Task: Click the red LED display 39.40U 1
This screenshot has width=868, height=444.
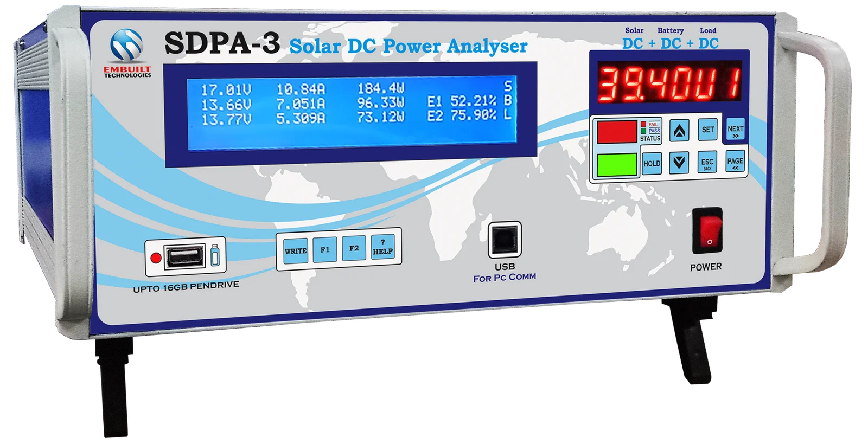Action: click(669, 83)
